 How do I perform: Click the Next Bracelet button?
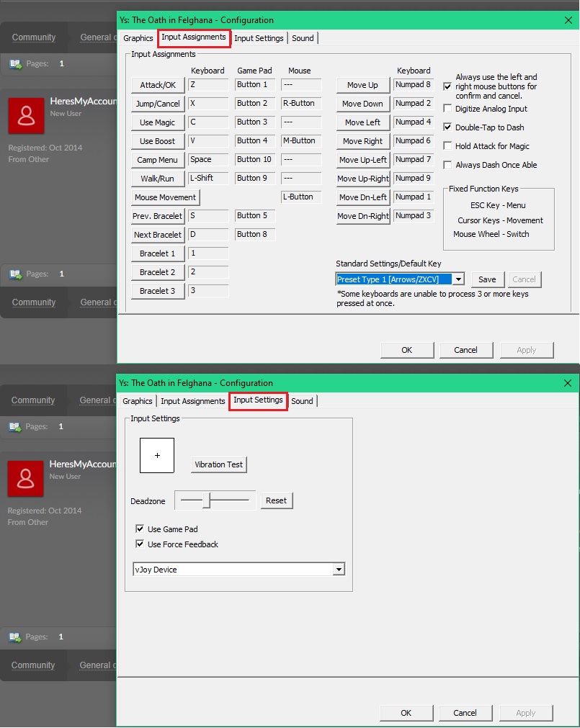(x=158, y=235)
